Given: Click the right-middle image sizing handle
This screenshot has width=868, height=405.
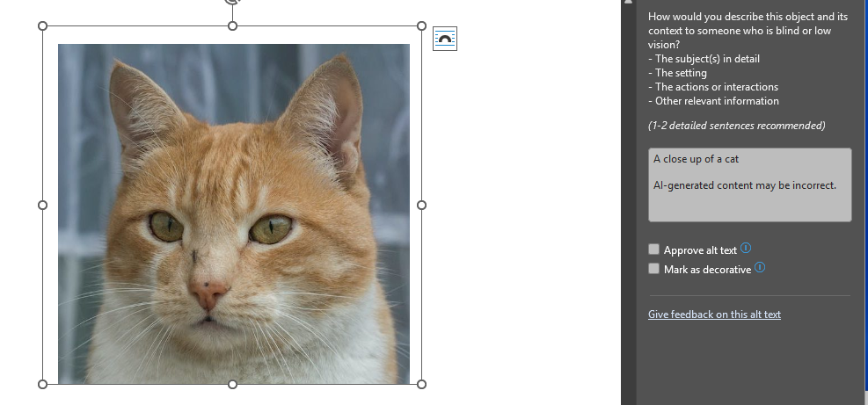Looking at the screenshot, I should pyautogui.click(x=421, y=206).
